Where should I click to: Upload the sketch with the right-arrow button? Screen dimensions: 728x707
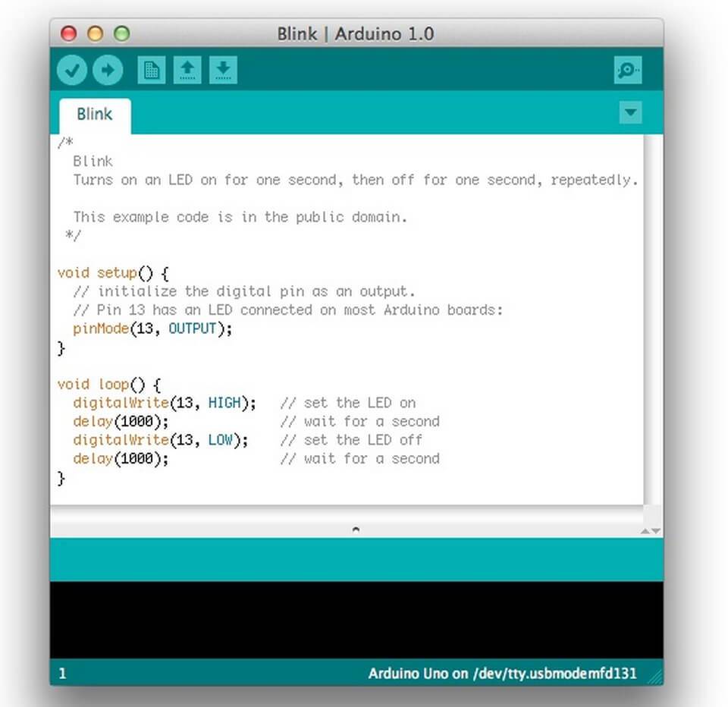108,71
